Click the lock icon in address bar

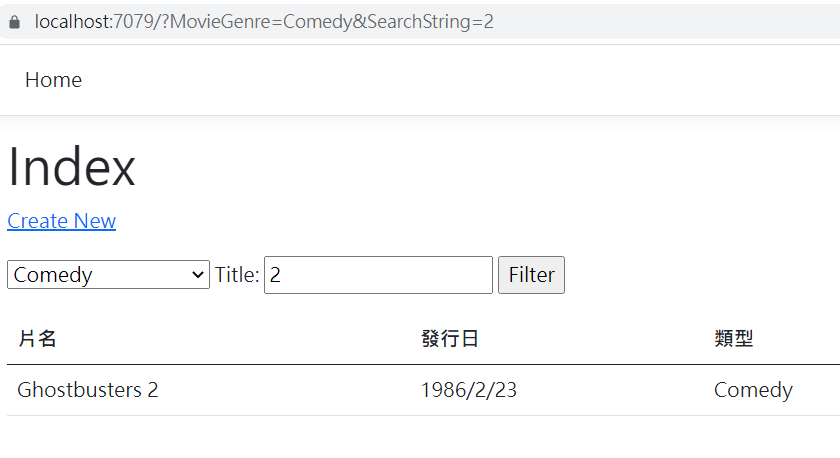pyautogui.click(x=14, y=22)
